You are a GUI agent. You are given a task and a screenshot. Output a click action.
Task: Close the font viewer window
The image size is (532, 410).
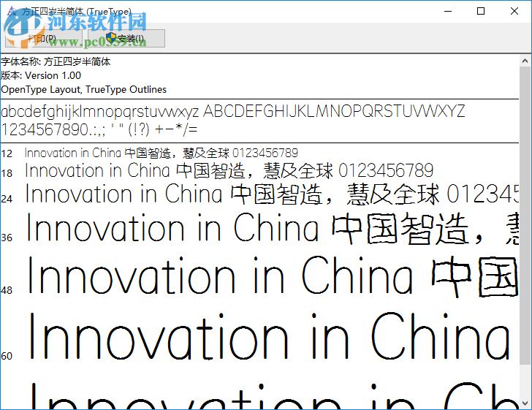514,11
